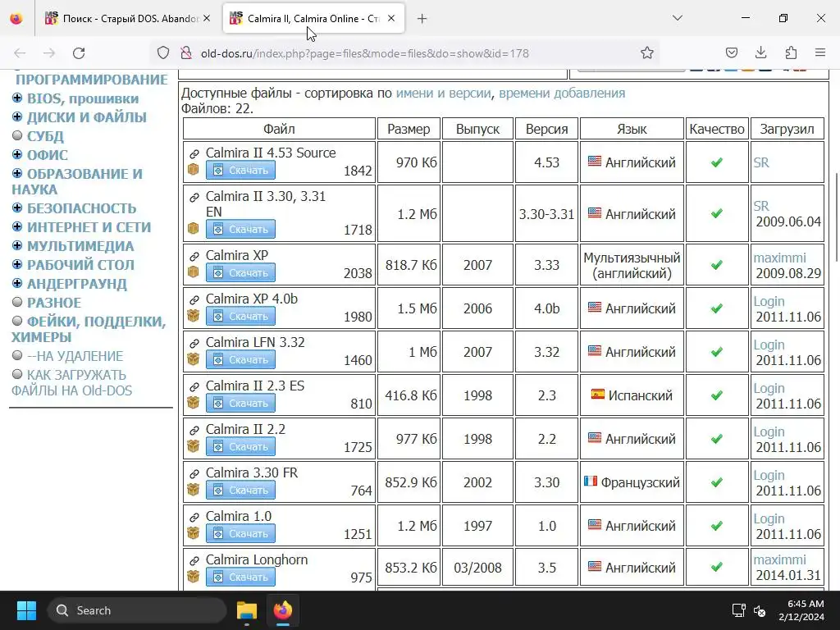Click Скачать for Calmira LFN 3.32
Image resolution: width=840 pixels, height=630 pixels.
pos(240,359)
